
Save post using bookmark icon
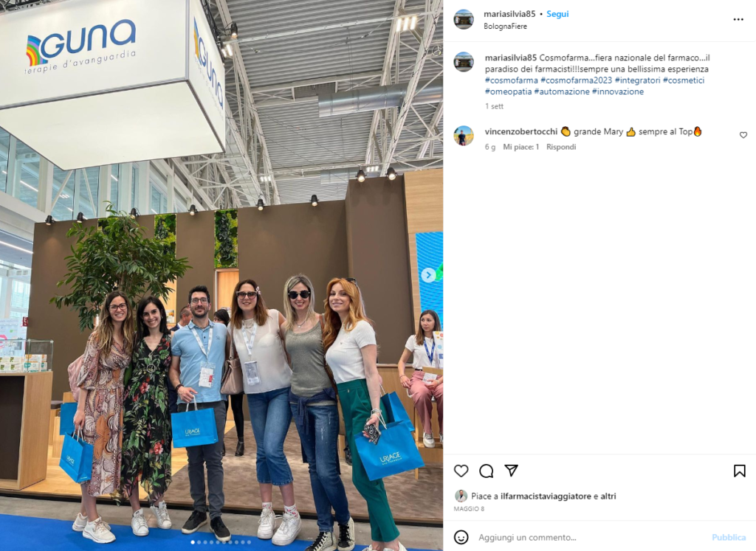click(x=739, y=471)
